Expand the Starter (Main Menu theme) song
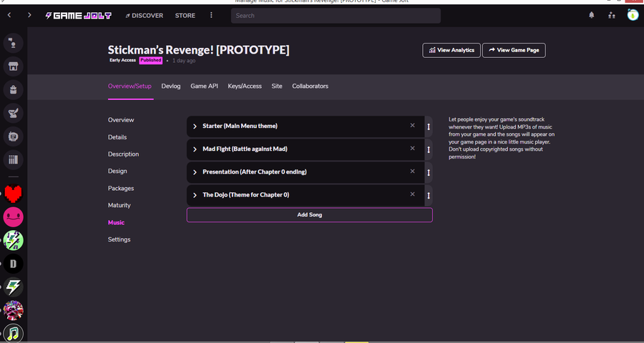The width and height of the screenshot is (644, 343). [x=195, y=126]
